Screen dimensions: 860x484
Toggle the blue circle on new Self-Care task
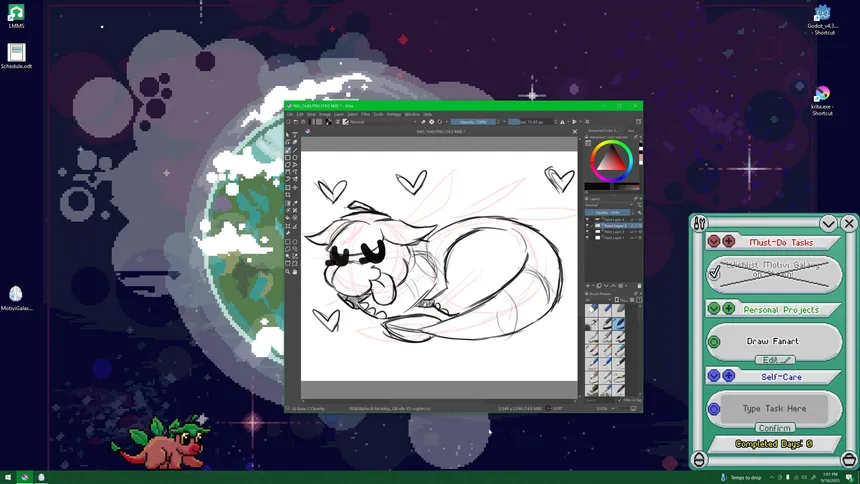(x=714, y=409)
